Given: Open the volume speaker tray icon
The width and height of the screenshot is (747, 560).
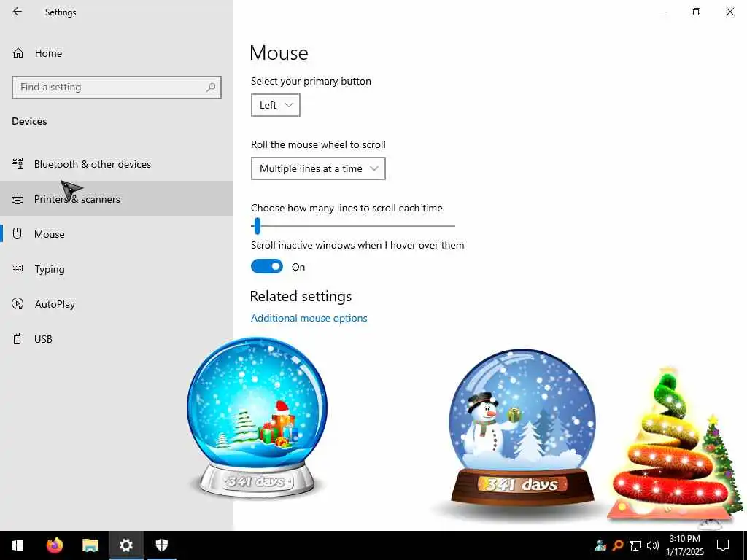Looking at the screenshot, I should point(653,545).
